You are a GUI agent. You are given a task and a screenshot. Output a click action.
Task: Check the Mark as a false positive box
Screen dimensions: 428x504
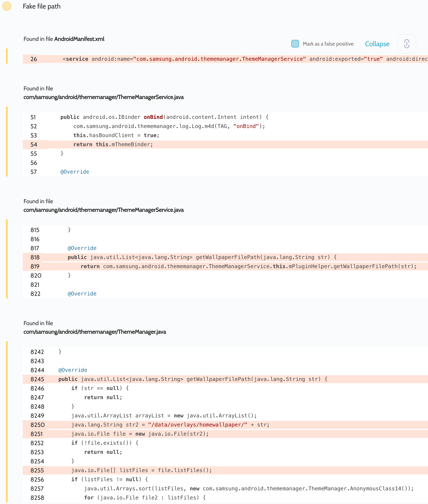[295, 44]
